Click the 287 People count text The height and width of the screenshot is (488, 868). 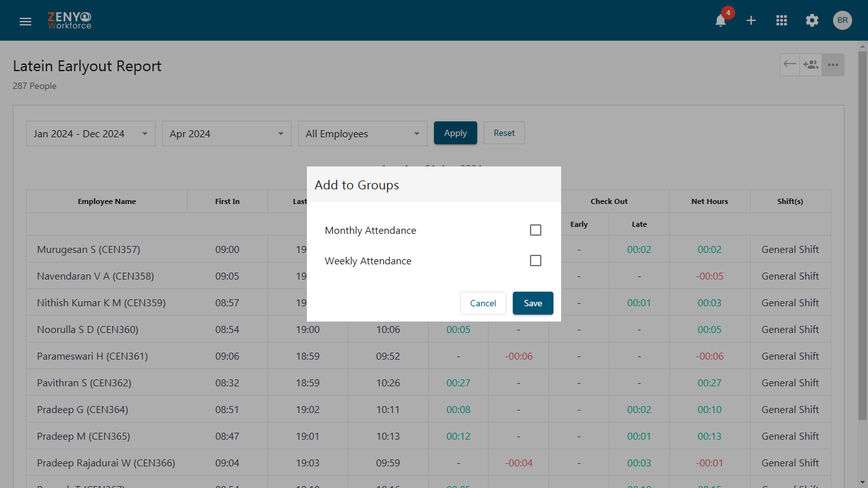click(x=34, y=86)
